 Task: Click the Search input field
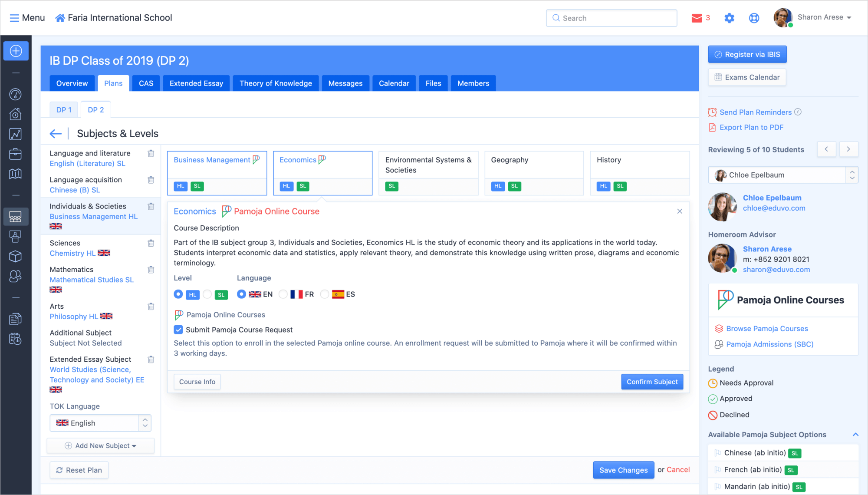(612, 18)
